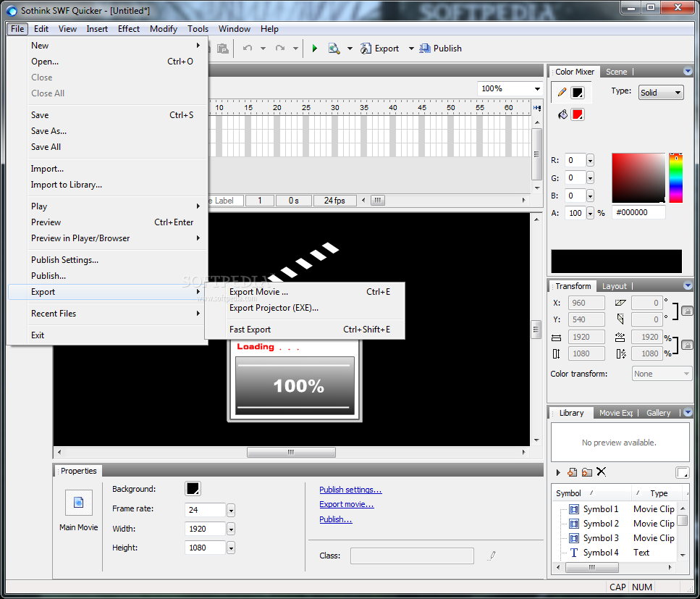Open the Height value dropdown arrow

231,548
